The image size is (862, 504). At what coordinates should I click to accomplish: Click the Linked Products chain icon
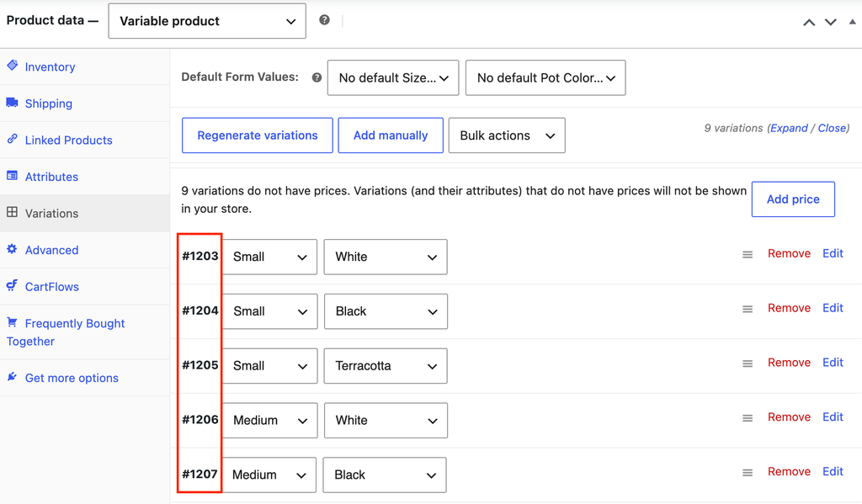click(12, 139)
